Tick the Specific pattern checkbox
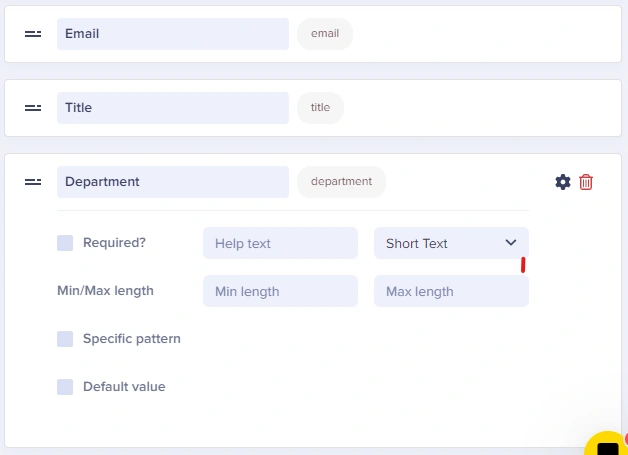628x455 pixels. coord(65,339)
